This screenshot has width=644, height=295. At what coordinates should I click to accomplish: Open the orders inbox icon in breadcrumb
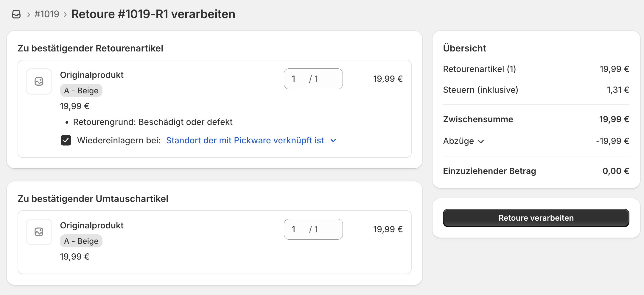point(16,14)
